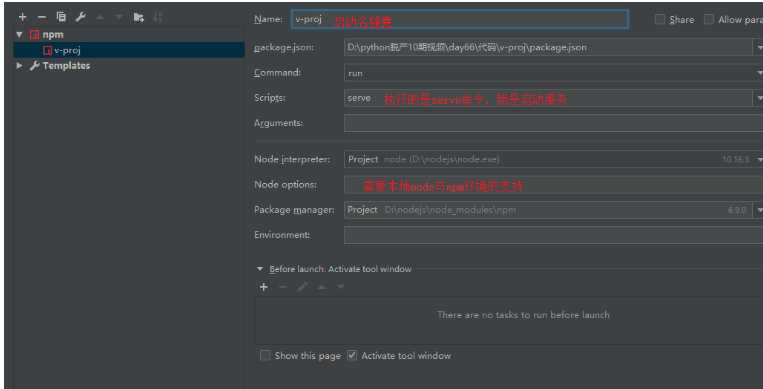Open the Node interpreter dropdown

(x=759, y=160)
